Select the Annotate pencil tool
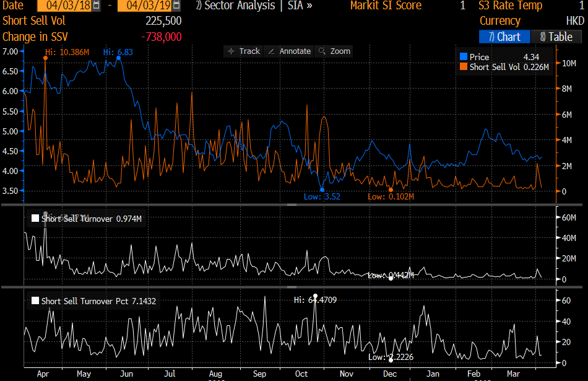Image resolution: width=588 pixels, height=381 pixels. (289, 51)
